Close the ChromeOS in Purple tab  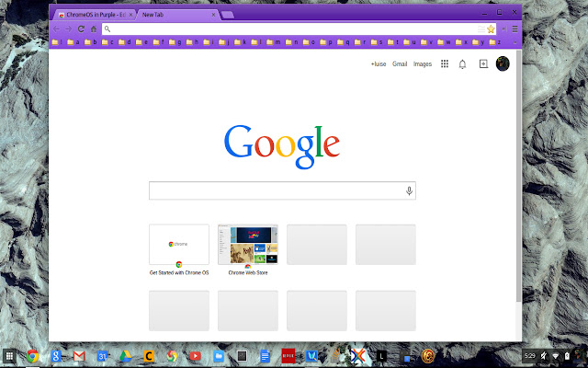coord(130,15)
